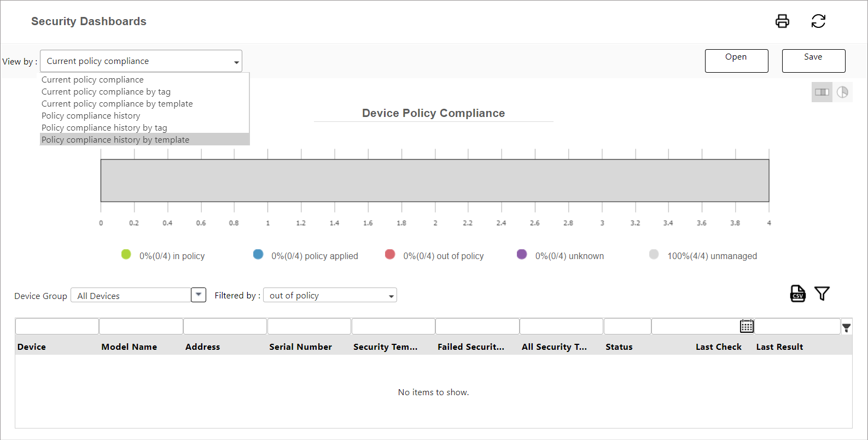Click the red out of policy legend dot
This screenshot has height=440, width=868.
pos(390,254)
